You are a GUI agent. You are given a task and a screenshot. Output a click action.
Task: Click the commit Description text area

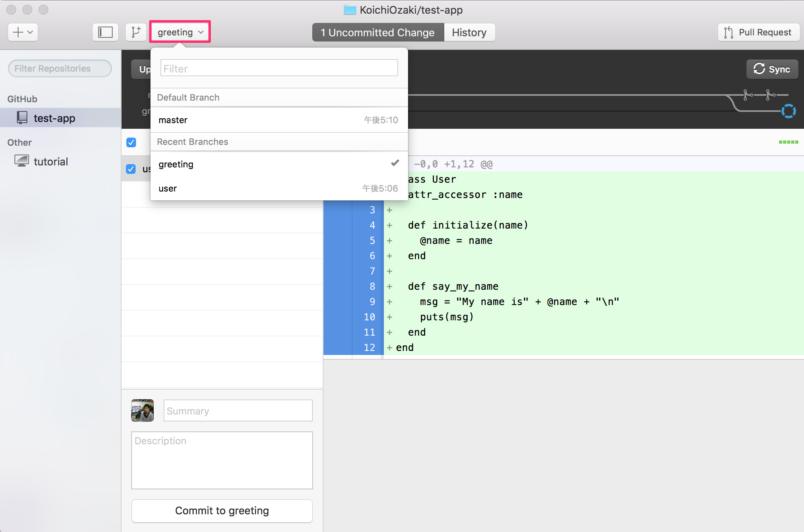coord(222,460)
